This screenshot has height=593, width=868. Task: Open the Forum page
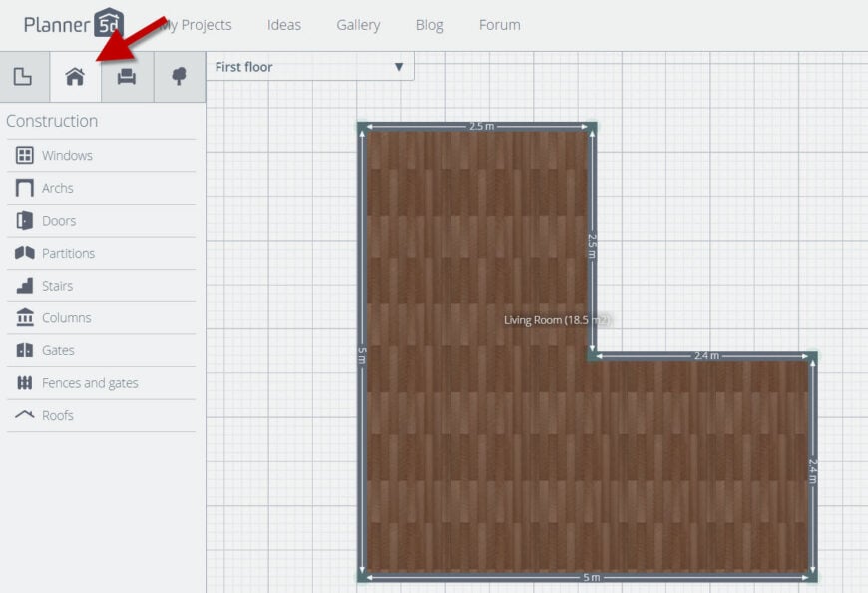tap(499, 25)
